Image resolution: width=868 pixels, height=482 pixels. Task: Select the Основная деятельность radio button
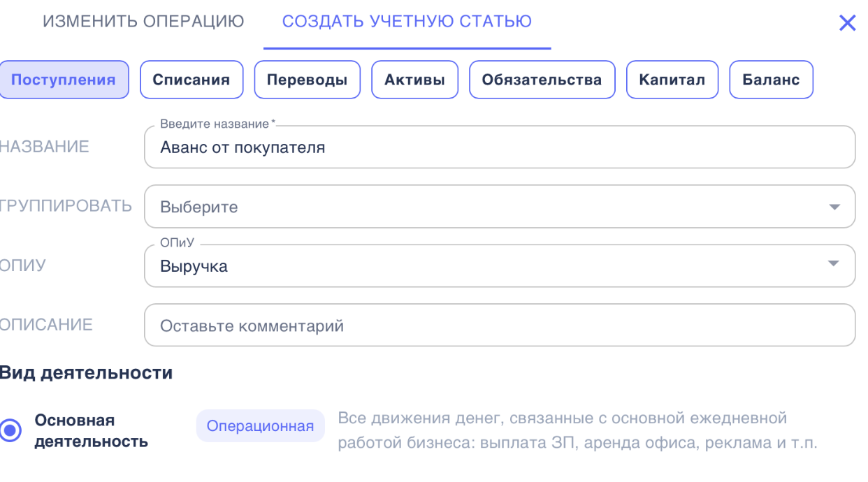(10, 428)
